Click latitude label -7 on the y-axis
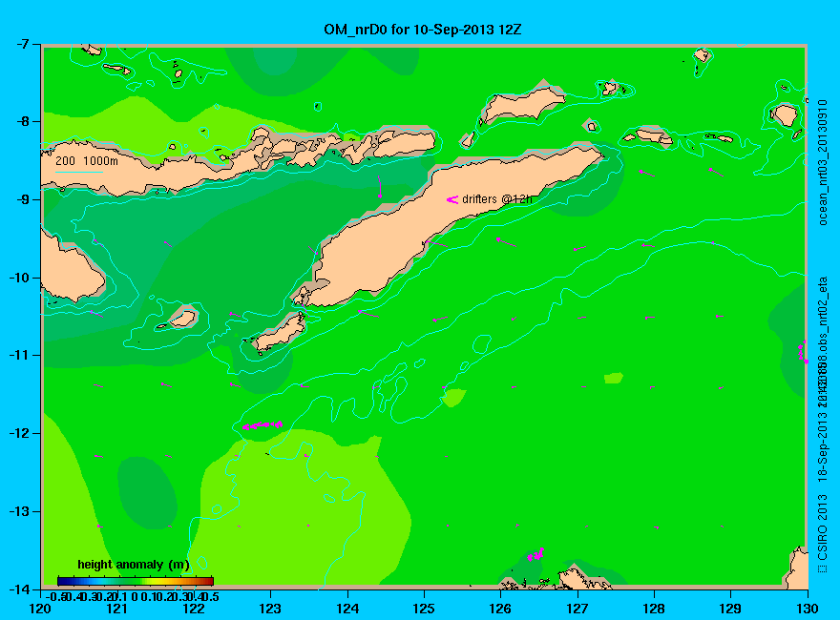 21,45
